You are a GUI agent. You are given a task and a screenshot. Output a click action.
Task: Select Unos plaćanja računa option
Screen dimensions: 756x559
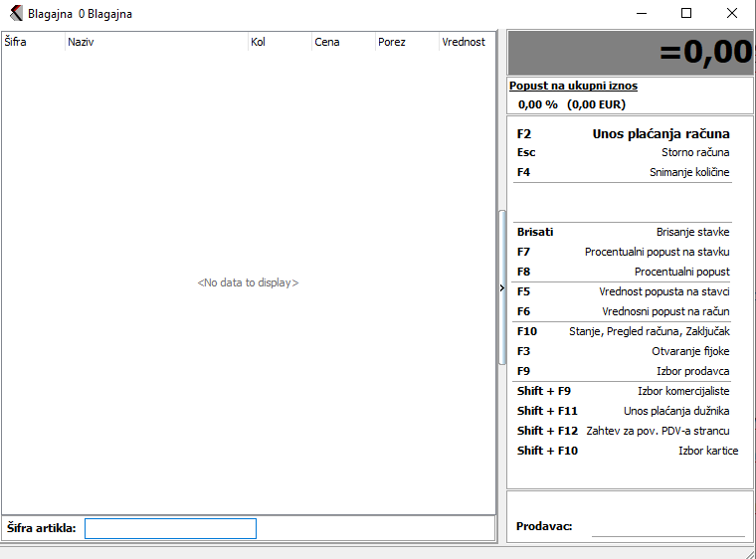coord(661,133)
